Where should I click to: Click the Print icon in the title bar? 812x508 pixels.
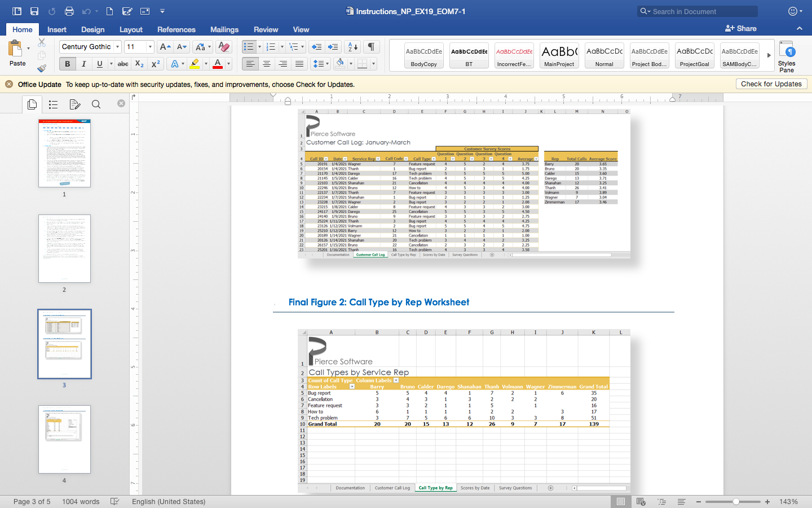coord(69,11)
